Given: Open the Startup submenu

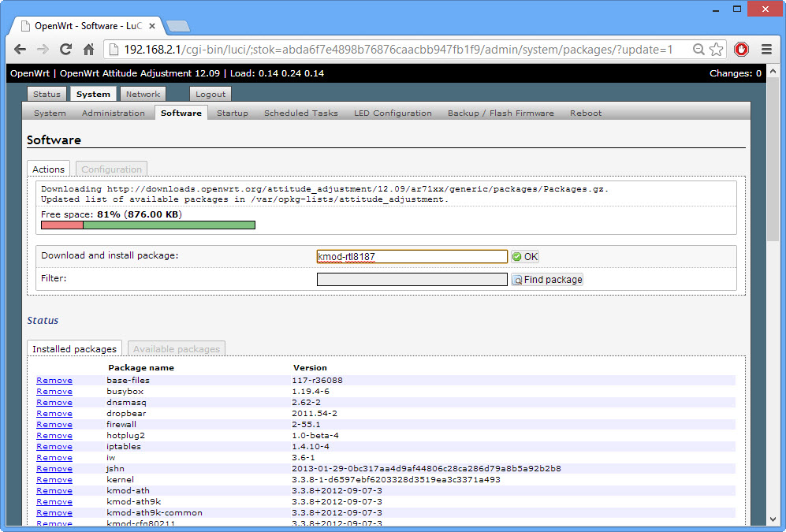Looking at the screenshot, I should point(232,113).
